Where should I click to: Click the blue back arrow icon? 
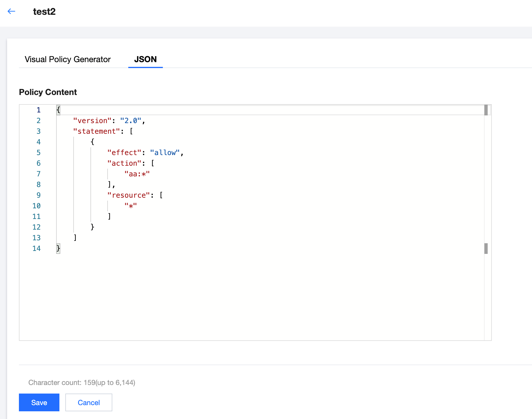[12, 12]
